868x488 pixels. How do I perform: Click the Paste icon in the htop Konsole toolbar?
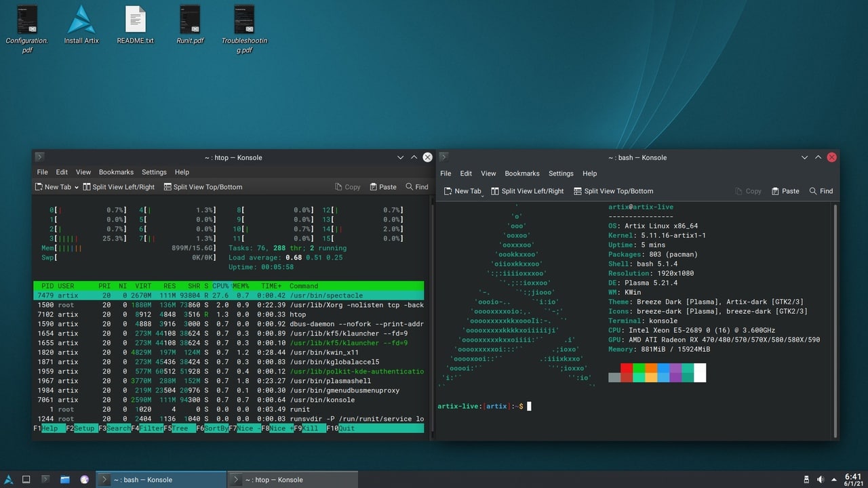point(383,187)
